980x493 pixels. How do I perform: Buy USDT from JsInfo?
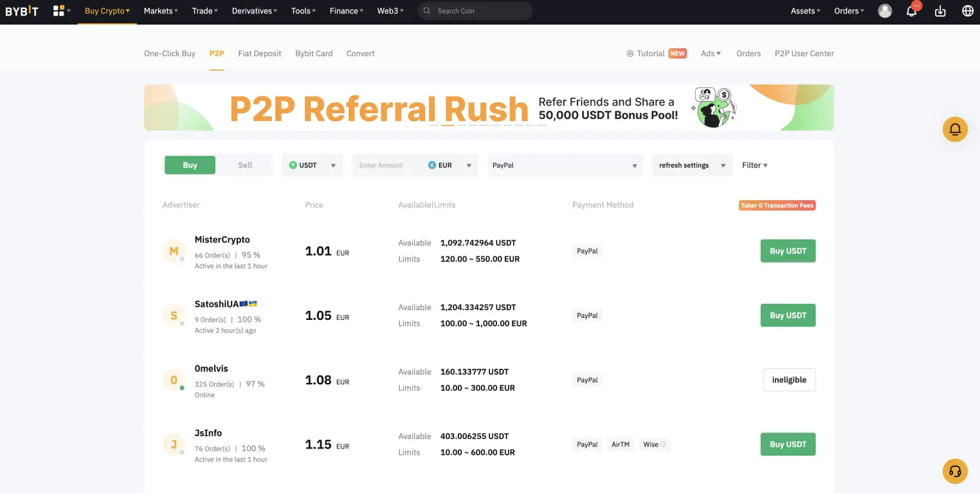pyautogui.click(x=788, y=444)
